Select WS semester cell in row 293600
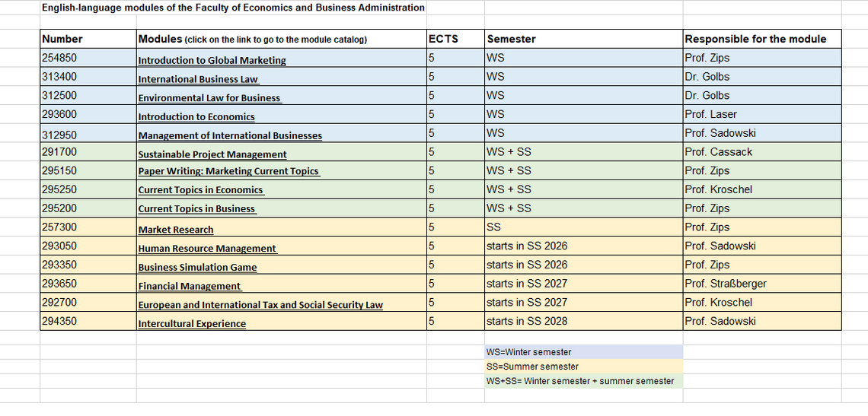The height and width of the screenshot is (416, 868). [x=583, y=115]
